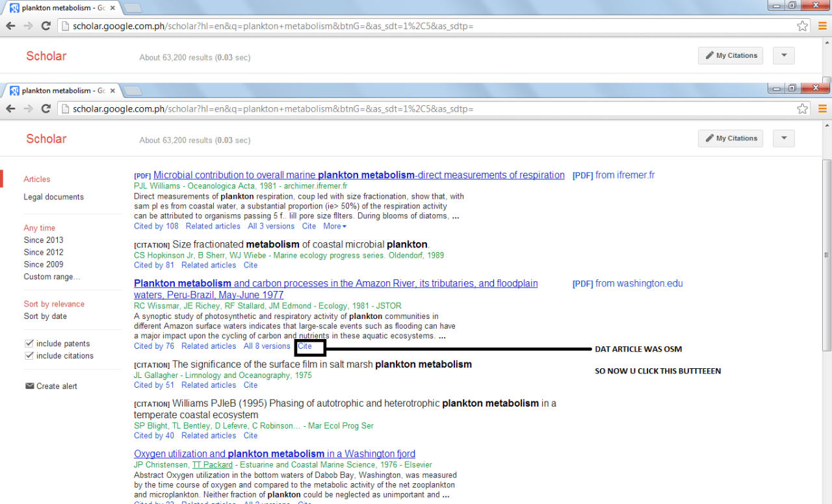Filter results Since 2009

[x=44, y=264]
